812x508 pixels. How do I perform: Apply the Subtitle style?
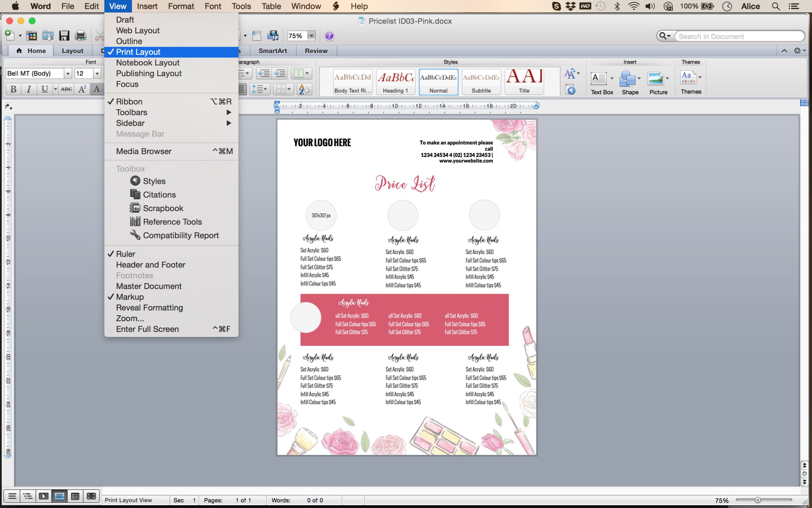[x=481, y=82]
